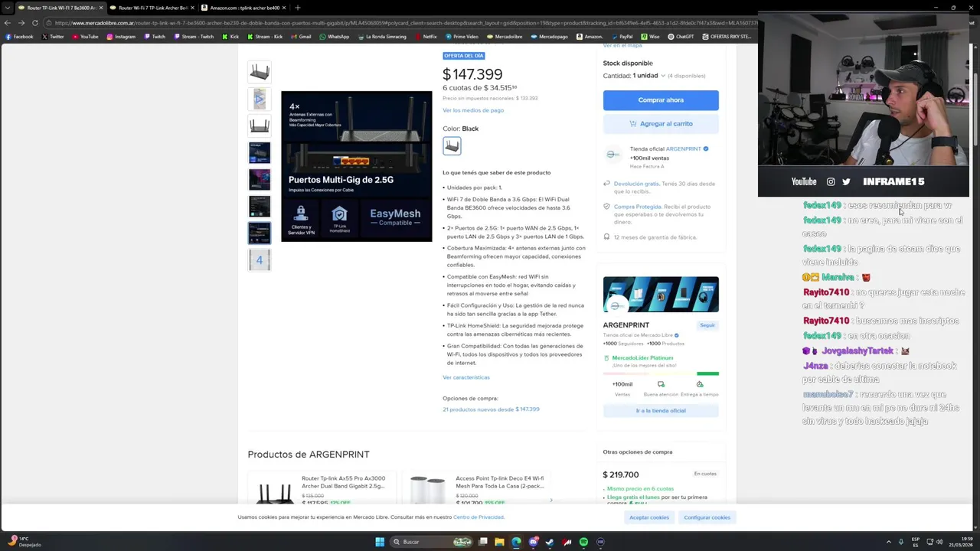Open Task View in taskbar
This screenshot has width=980, height=551.
(x=482, y=542)
